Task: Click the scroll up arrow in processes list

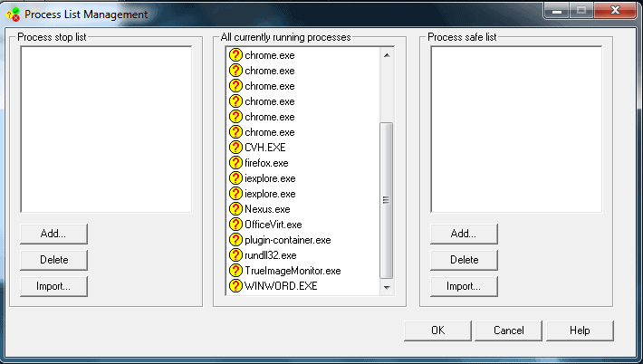Action: point(387,55)
